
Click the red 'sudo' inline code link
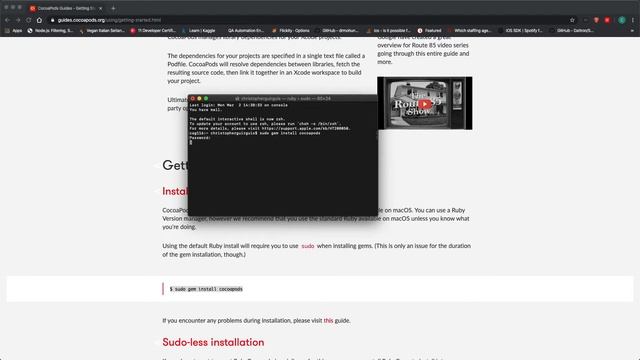308,246
